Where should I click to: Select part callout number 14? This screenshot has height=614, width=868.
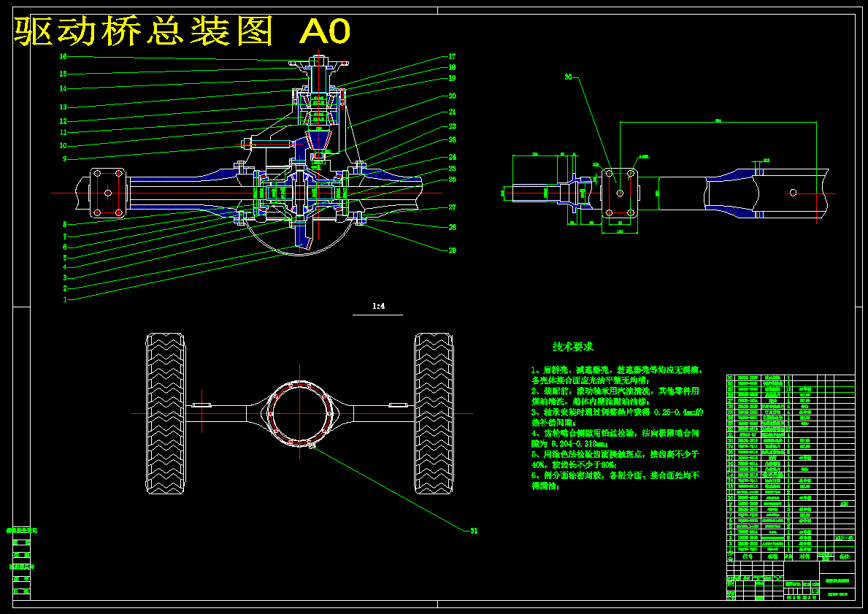pyautogui.click(x=63, y=88)
